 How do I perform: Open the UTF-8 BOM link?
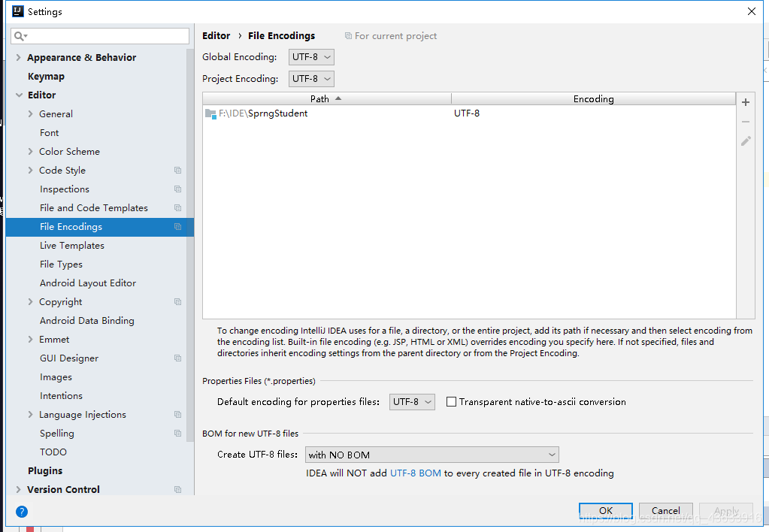(416, 473)
